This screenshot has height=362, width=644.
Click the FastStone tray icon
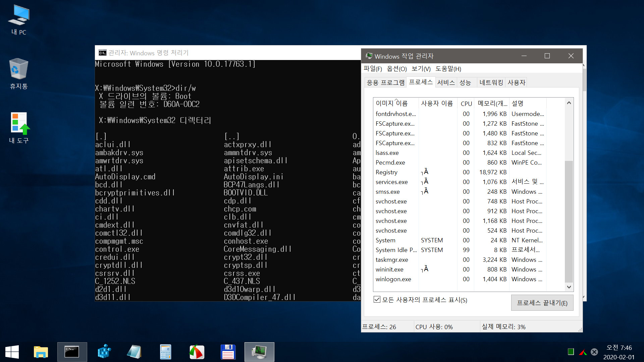point(583,352)
